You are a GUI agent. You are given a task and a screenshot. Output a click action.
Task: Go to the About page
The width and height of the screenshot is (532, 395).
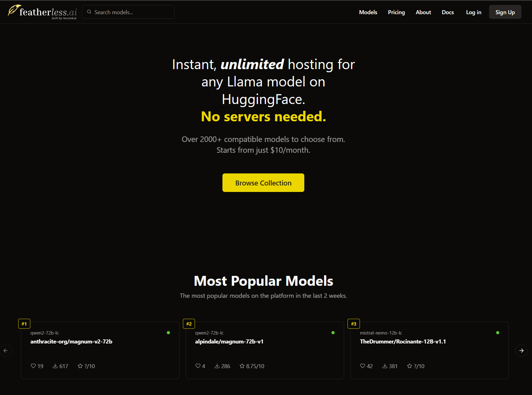pos(423,12)
